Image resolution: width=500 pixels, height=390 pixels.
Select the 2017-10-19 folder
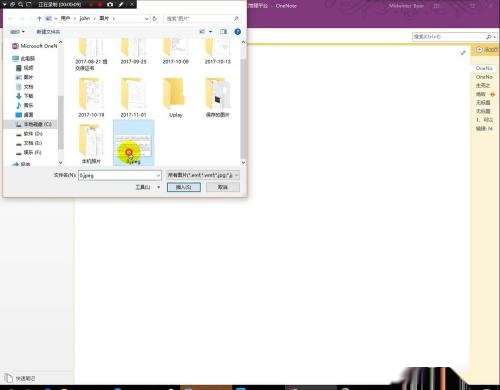click(91, 98)
